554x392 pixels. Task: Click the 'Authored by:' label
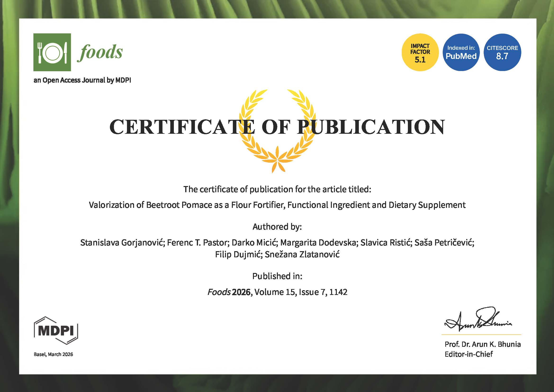[x=277, y=227]
